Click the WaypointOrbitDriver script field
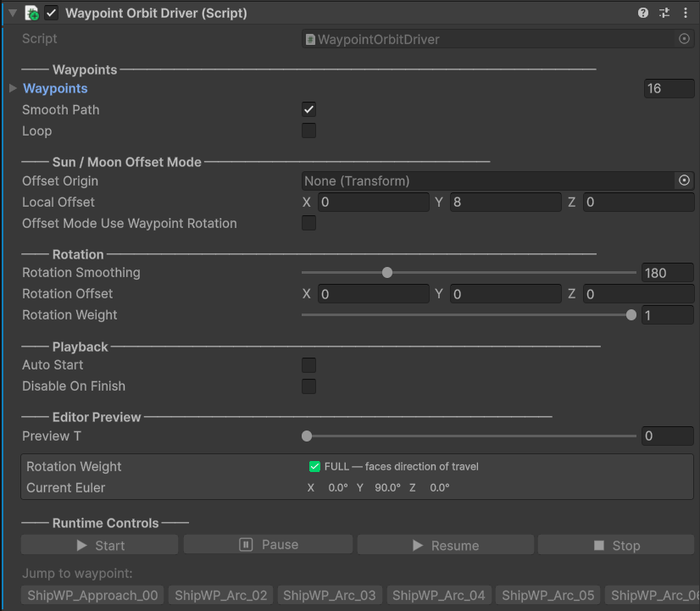 pos(489,39)
